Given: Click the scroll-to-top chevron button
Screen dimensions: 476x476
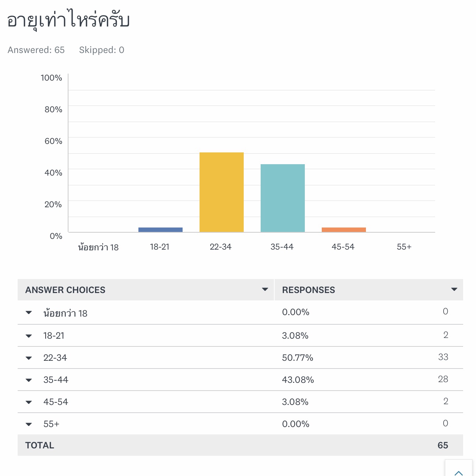Looking at the screenshot, I should 458,471.
